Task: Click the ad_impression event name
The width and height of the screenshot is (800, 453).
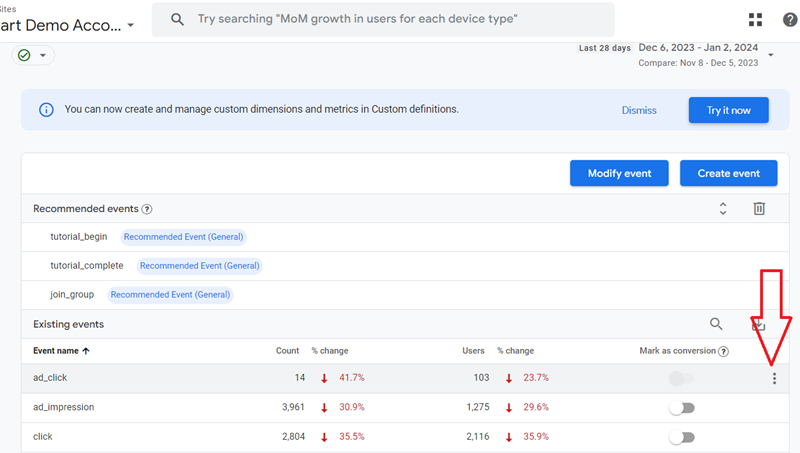Action: click(64, 407)
